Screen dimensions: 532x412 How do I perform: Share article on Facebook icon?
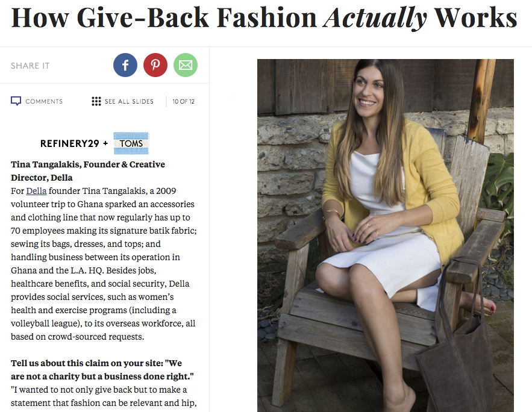(x=125, y=65)
